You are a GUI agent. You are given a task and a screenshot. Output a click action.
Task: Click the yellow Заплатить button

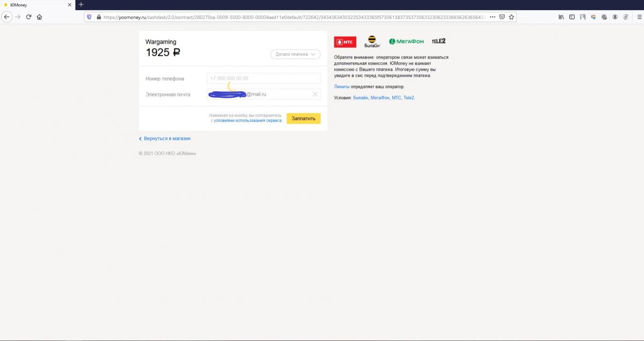(304, 118)
